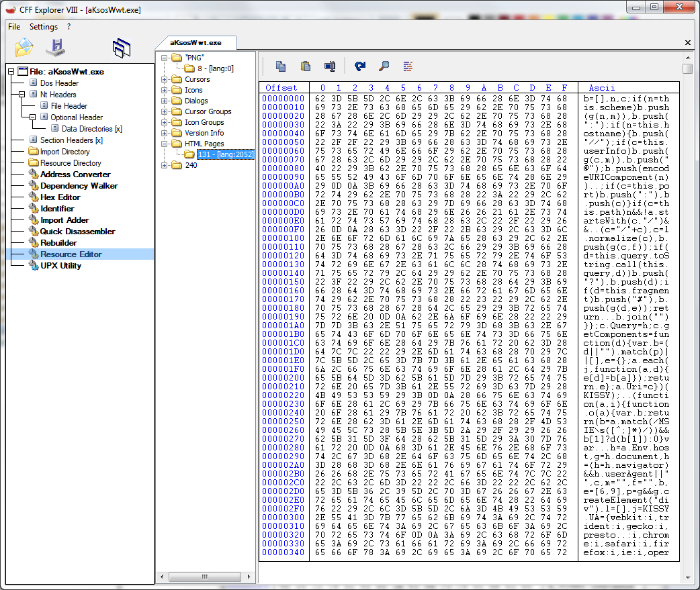The width and height of the screenshot is (700, 590).
Task: Click the Offset column header
Action: 281,88
